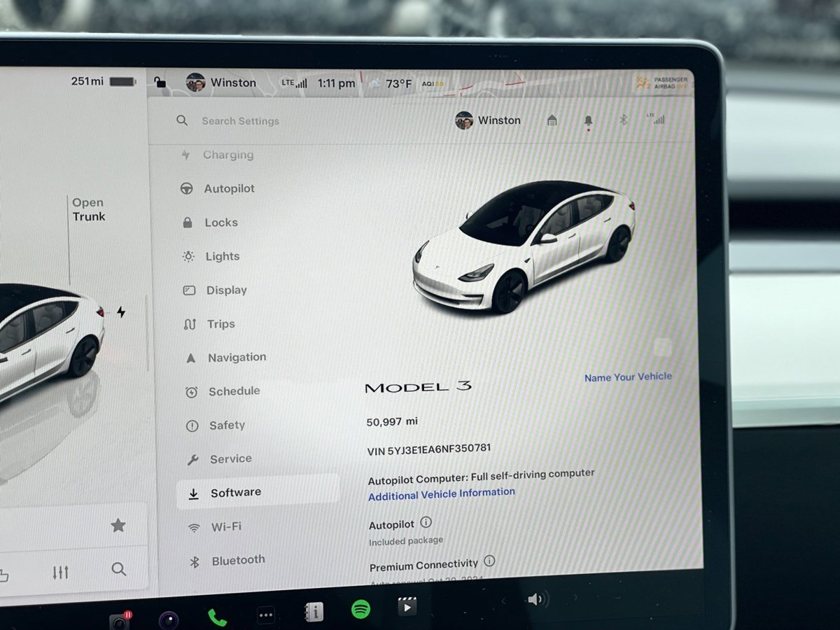840x630 pixels.
Task: Toggle the door lock icon in status bar
Action: click(160, 83)
